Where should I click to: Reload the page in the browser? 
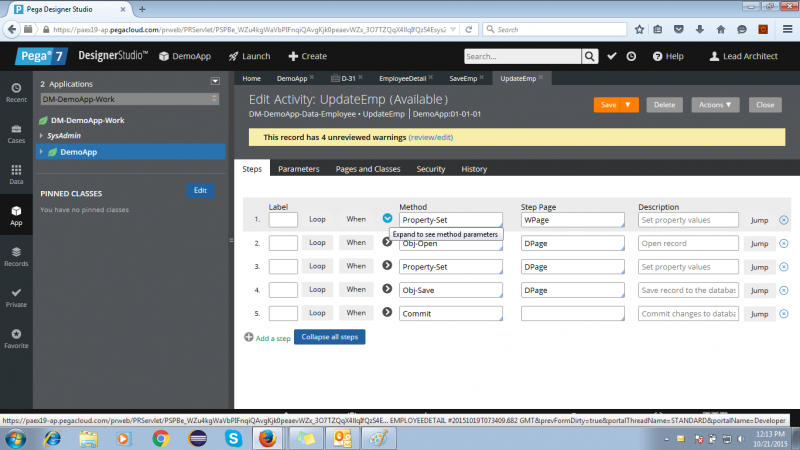[x=468, y=30]
